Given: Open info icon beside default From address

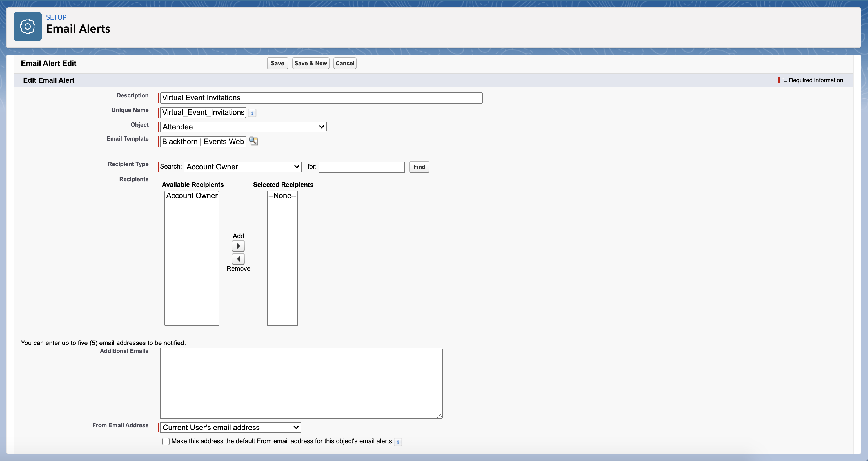Looking at the screenshot, I should [x=398, y=442].
